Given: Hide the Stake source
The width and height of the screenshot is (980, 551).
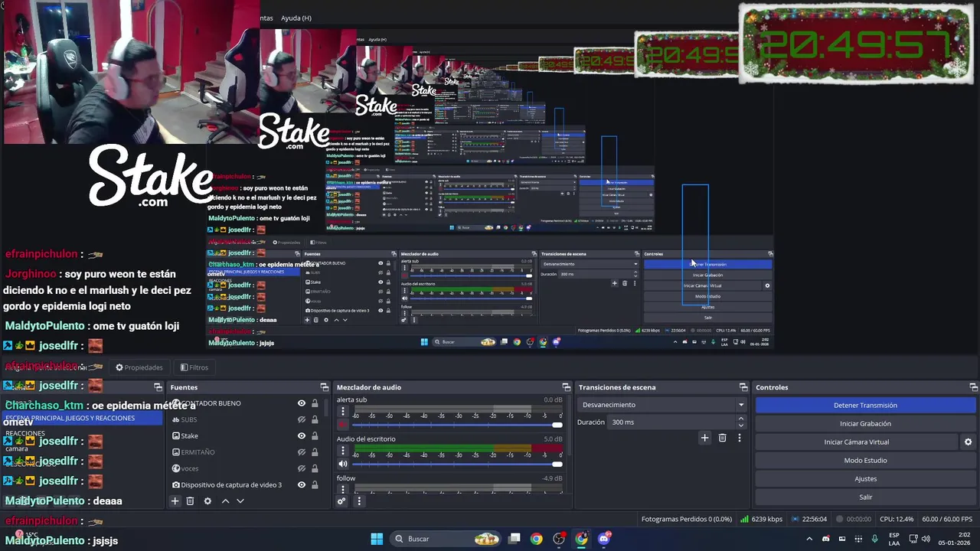Looking at the screenshot, I should (x=302, y=435).
